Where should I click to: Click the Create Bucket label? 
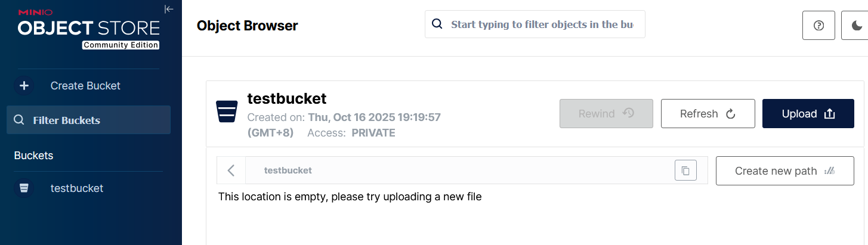(x=85, y=86)
